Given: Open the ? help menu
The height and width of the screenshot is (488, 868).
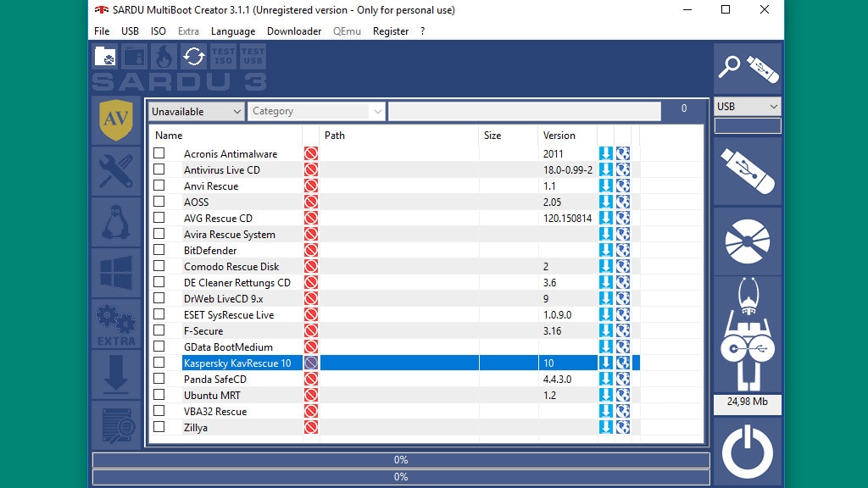Looking at the screenshot, I should (x=422, y=31).
